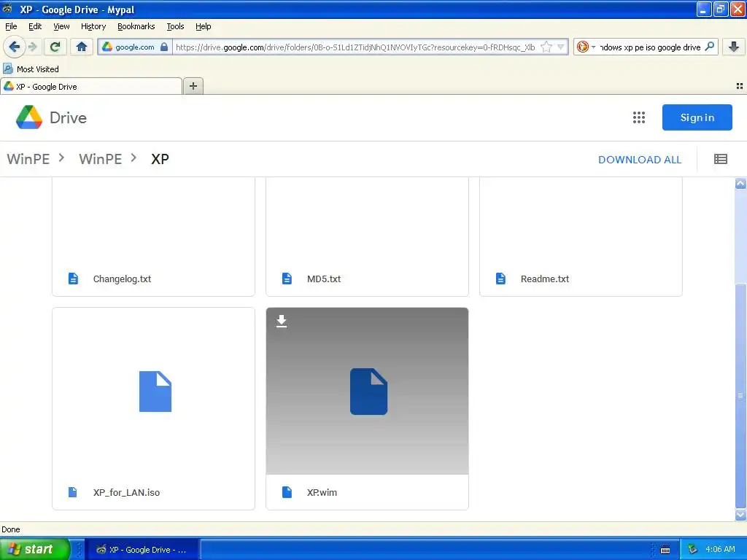Download XP.wim using the download icon
The image size is (747, 560).
tap(282, 321)
